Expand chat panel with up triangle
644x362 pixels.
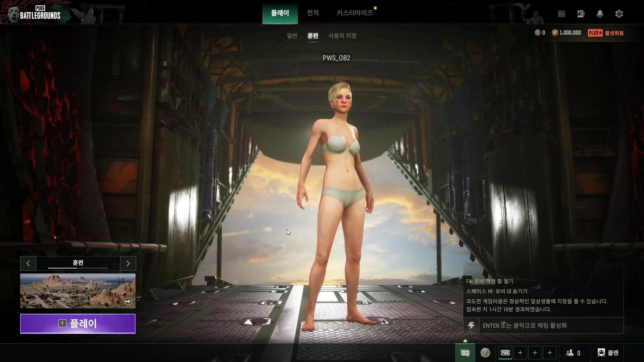tap(465, 341)
